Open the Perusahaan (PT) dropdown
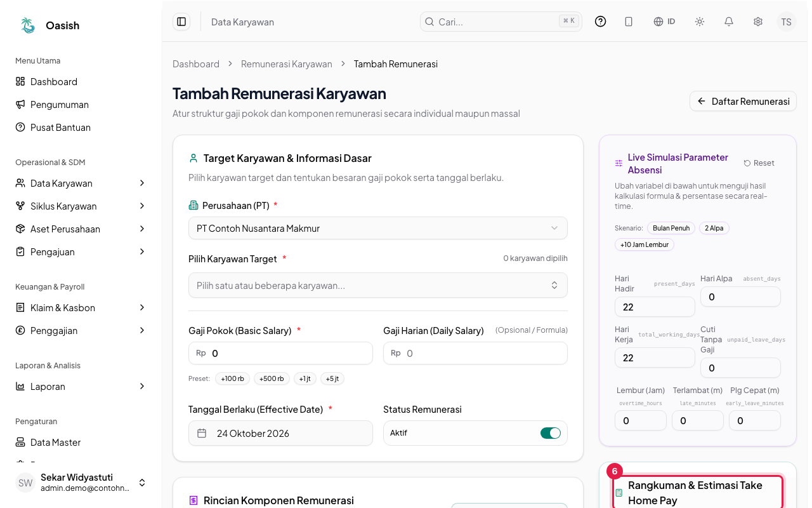The height and width of the screenshot is (508, 812). point(378,228)
